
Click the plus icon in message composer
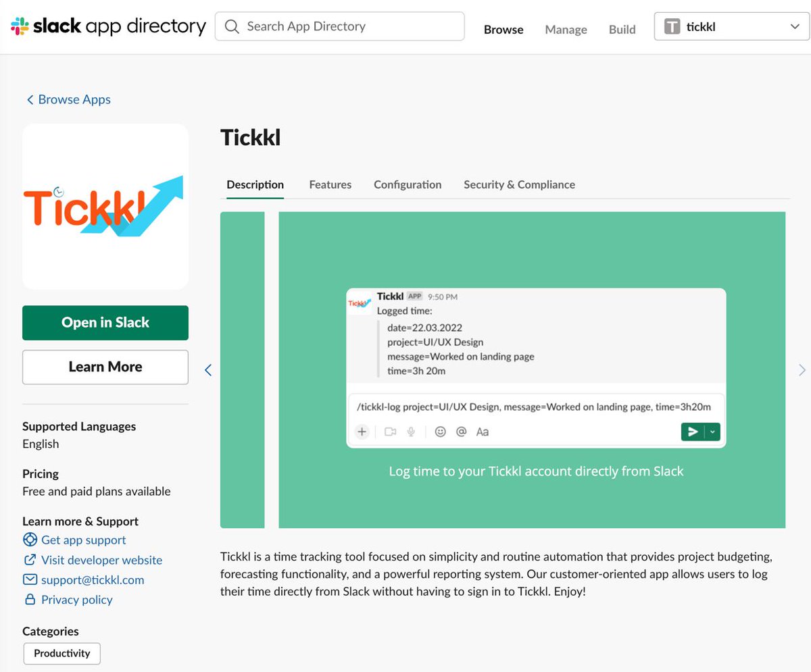pos(362,432)
